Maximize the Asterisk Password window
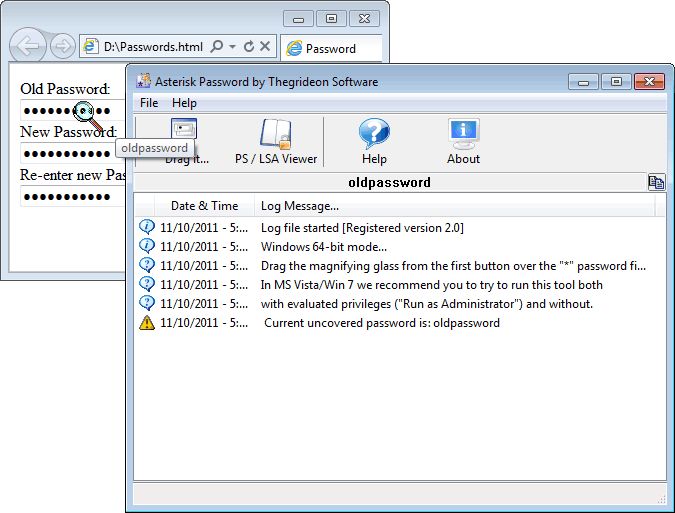Screen dimensions: 675x513 (x=616, y=81)
